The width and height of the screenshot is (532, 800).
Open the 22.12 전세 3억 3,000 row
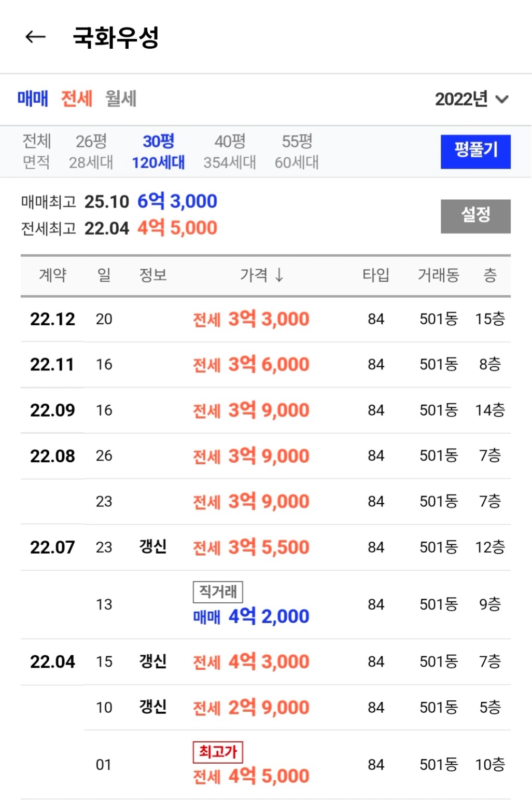(x=251, y=319)
